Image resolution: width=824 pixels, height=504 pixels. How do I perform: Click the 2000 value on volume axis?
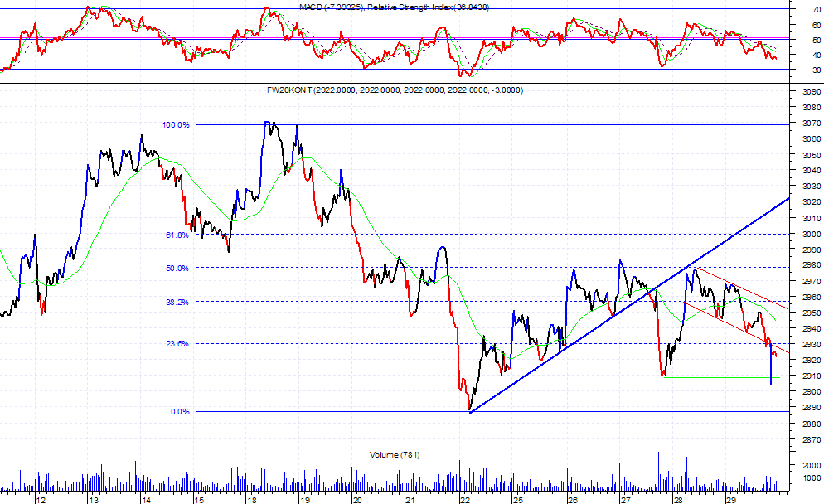(x=812, y=466)
